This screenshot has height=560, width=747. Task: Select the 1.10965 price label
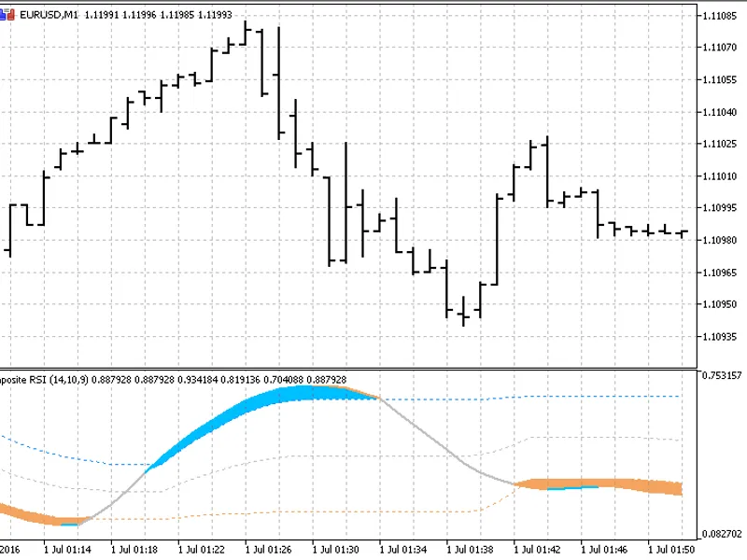[719, 273]
